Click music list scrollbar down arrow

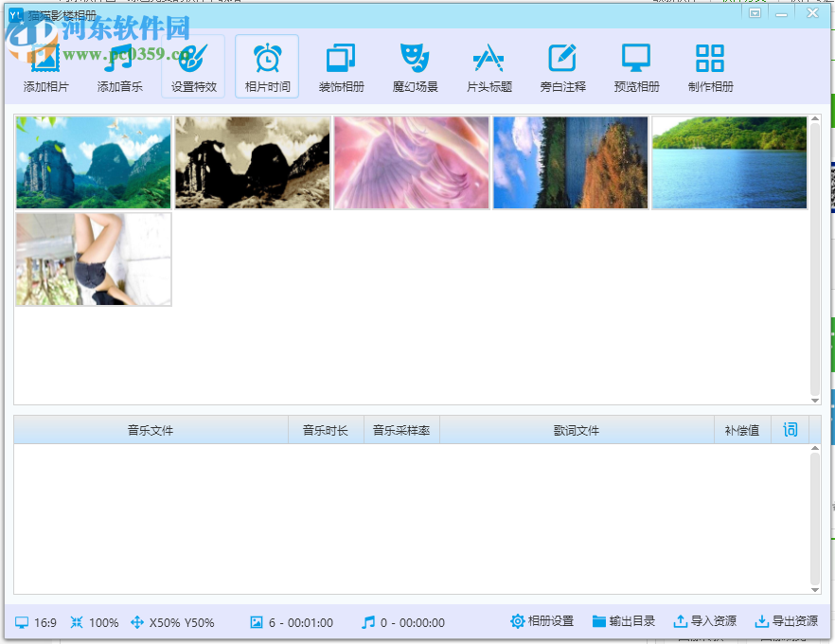(x=815, y=590)
